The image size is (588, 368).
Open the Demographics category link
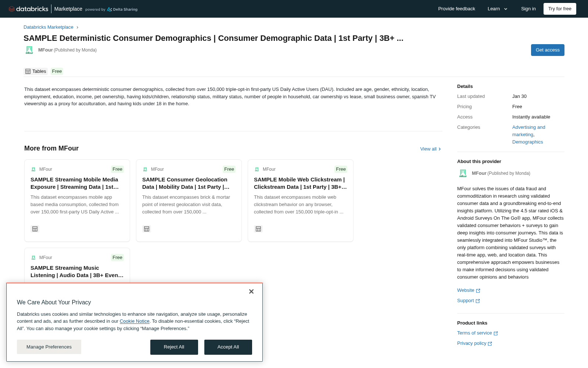tap(527, 142)
